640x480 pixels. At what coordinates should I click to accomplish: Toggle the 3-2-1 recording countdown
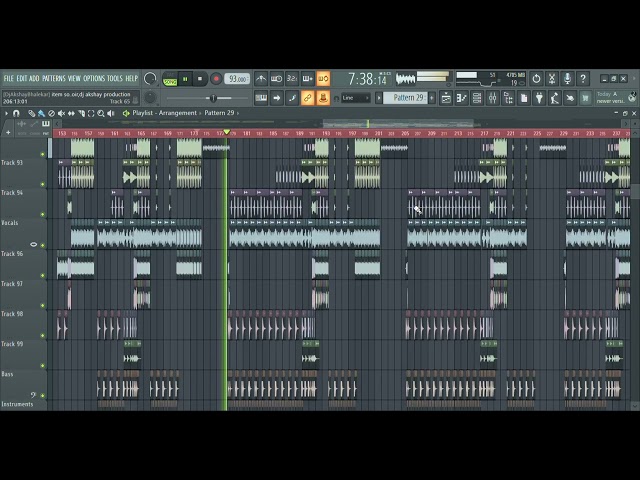(x=292, y=79)
